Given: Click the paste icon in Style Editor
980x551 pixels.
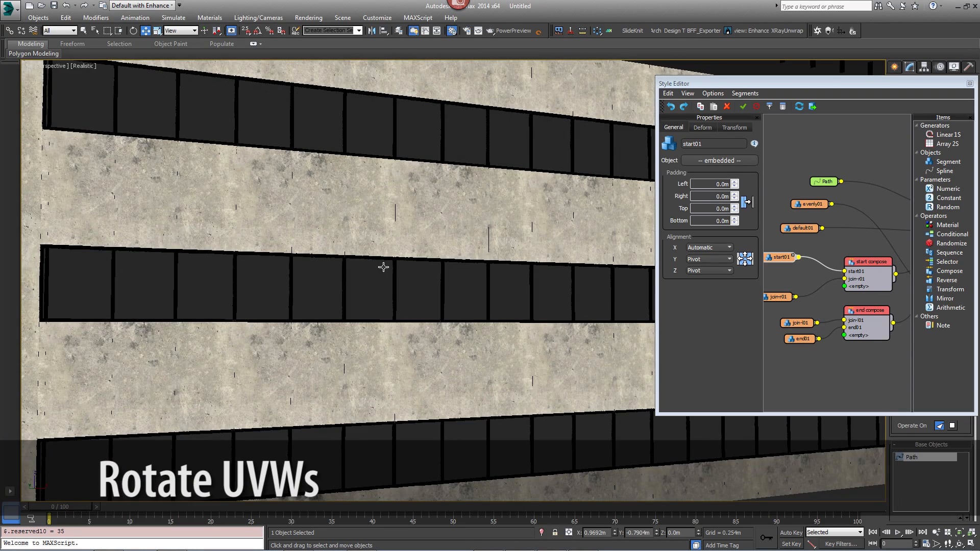Looking at the screenshot, I should point(714,106).
